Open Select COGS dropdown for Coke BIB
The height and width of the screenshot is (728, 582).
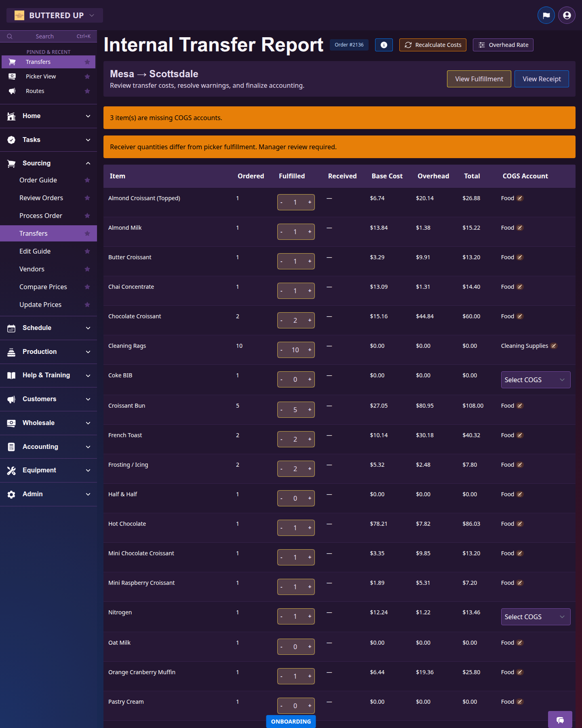click(x=536, y=380)
